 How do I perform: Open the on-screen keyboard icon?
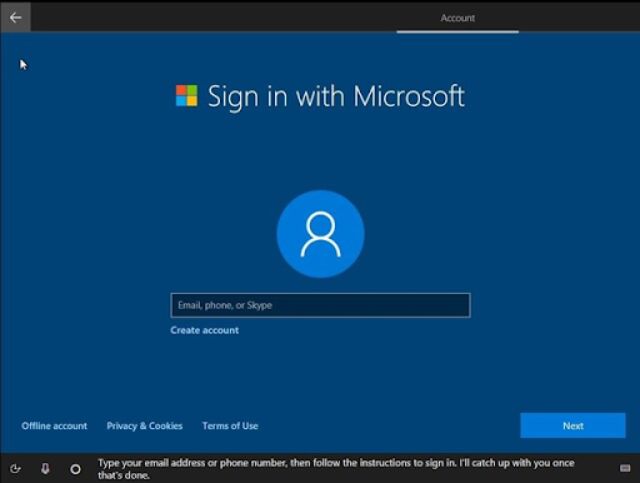pos(625,468)
